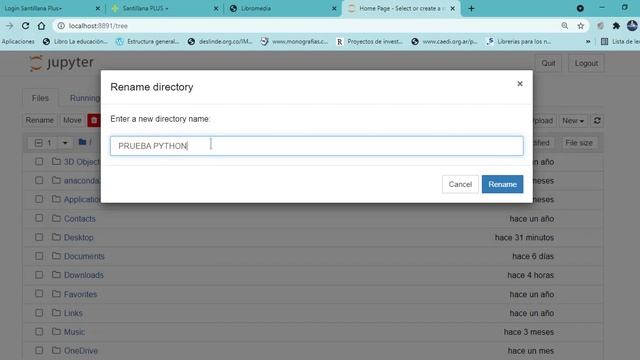Screen dimensions: 640x360
Task: Open the Downloads folder
Action: click(x=84, y=275)
